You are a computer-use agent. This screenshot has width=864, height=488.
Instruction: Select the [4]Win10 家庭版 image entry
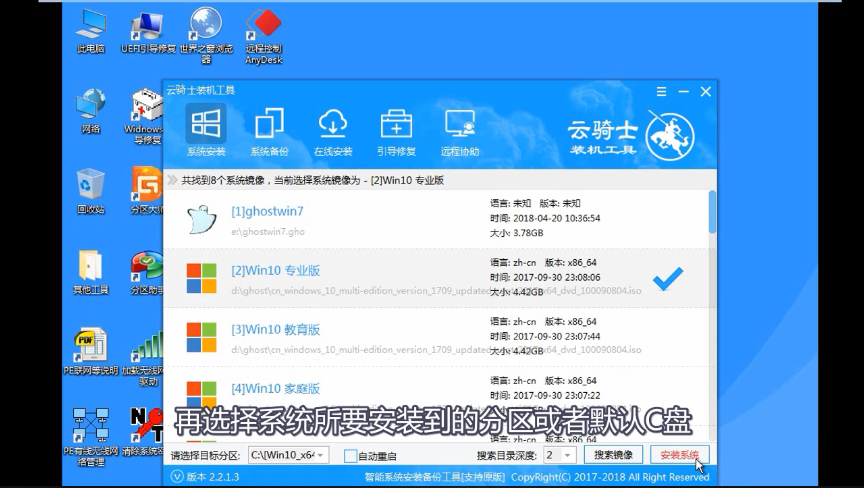coord(436,395)
